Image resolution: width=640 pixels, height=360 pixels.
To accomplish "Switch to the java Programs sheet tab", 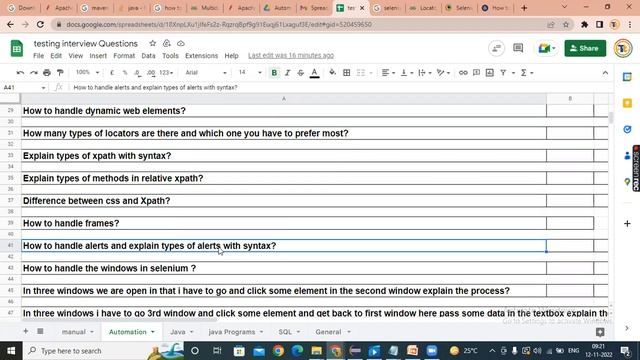I will point(236,332).
